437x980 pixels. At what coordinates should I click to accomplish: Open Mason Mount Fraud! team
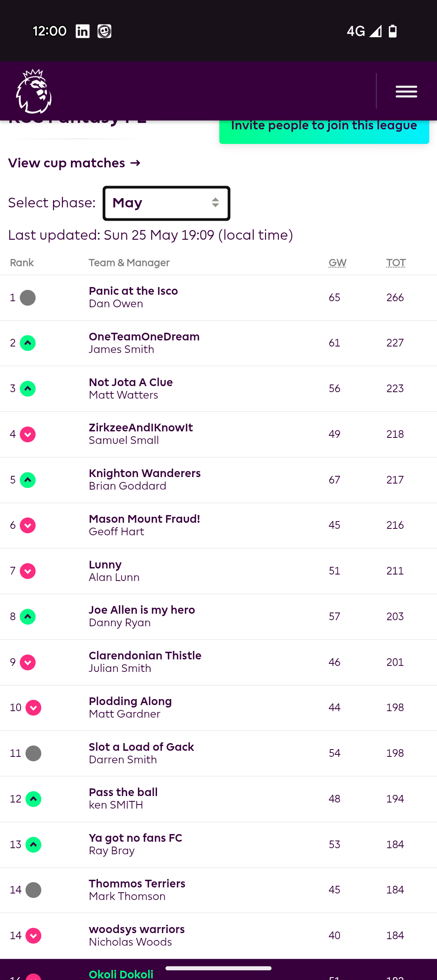[x=144, y=519]
